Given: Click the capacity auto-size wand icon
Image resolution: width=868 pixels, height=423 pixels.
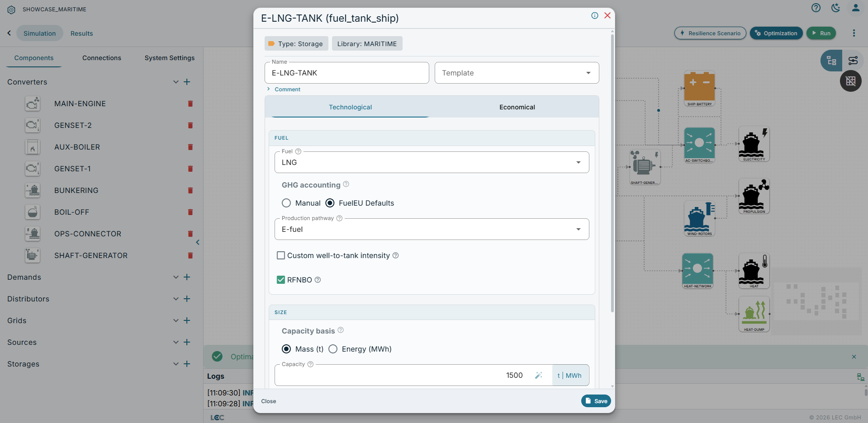Looking at the screenshot, I should pyautogui.click(x=539, y=375).
